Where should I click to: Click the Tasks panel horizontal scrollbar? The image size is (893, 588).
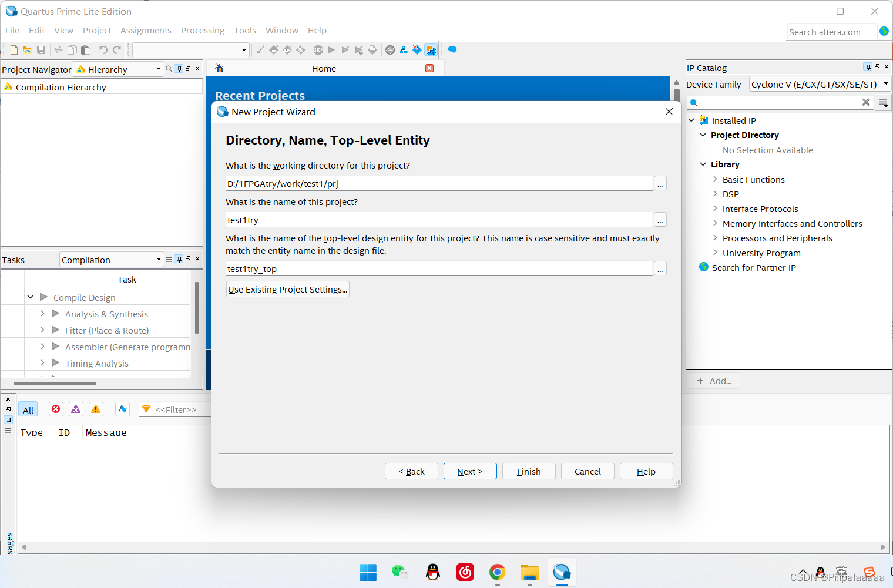55,384
